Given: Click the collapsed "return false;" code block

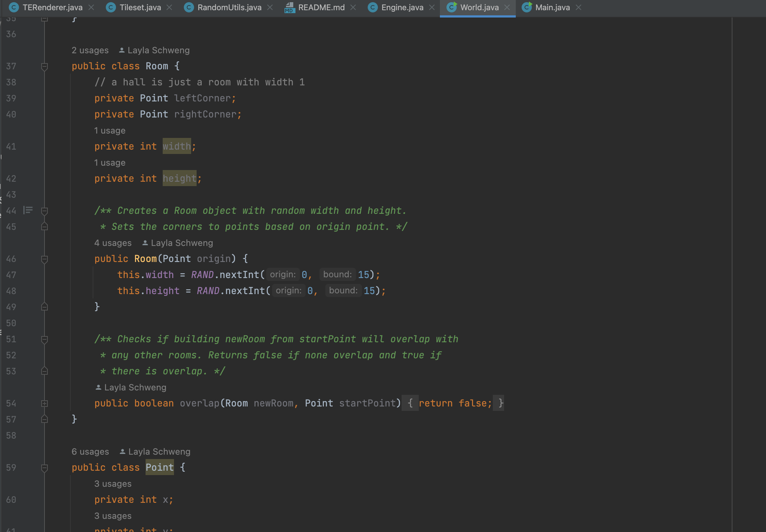Looking at the screenshot, I should [x=455, y=403].
